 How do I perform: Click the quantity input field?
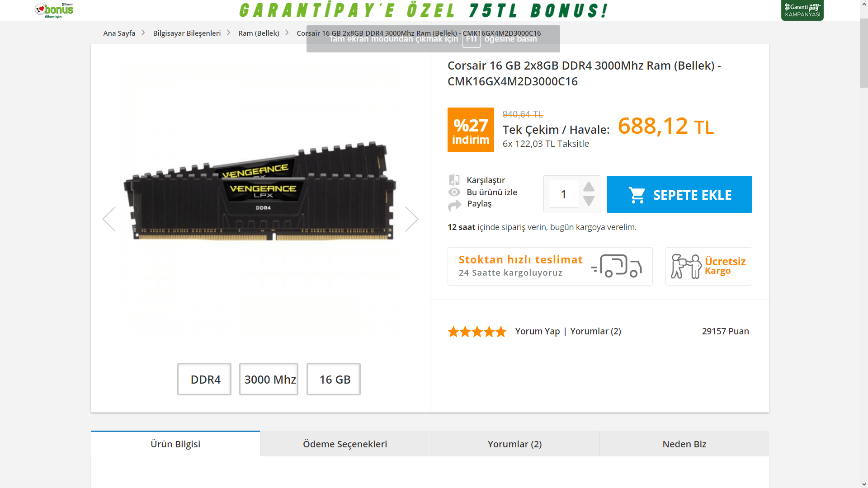point(564,194)
